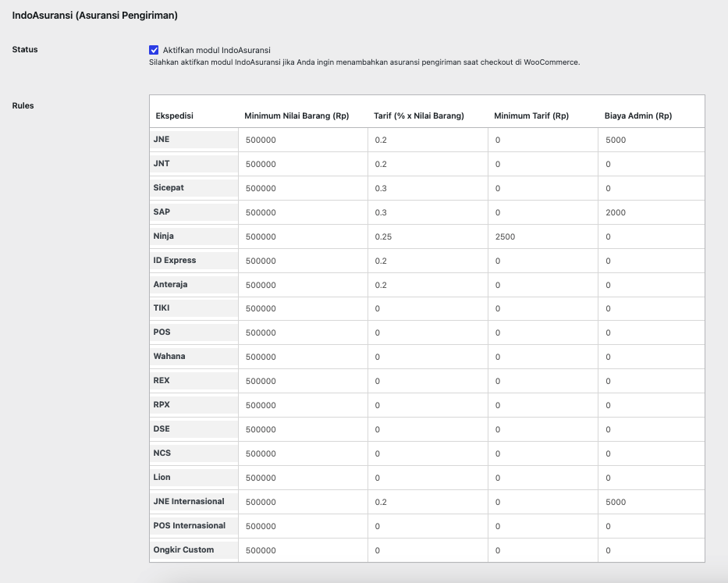
Task: Edit JNE Internasional Tarif percentage field
Action: point(428,502)
